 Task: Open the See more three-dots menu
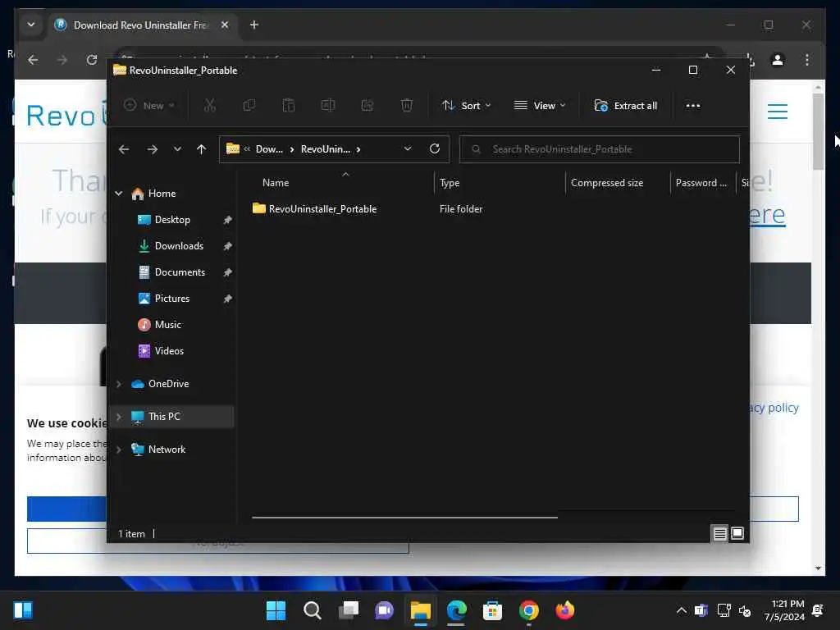692,106
